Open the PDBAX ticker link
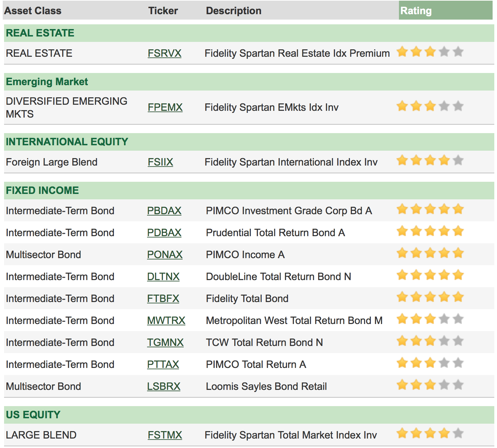 click(x=164, y=233)
